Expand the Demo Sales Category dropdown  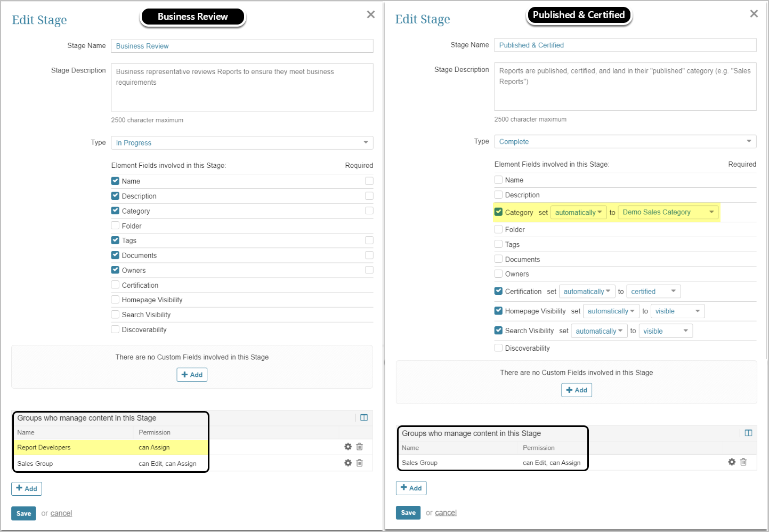(668, 212)
